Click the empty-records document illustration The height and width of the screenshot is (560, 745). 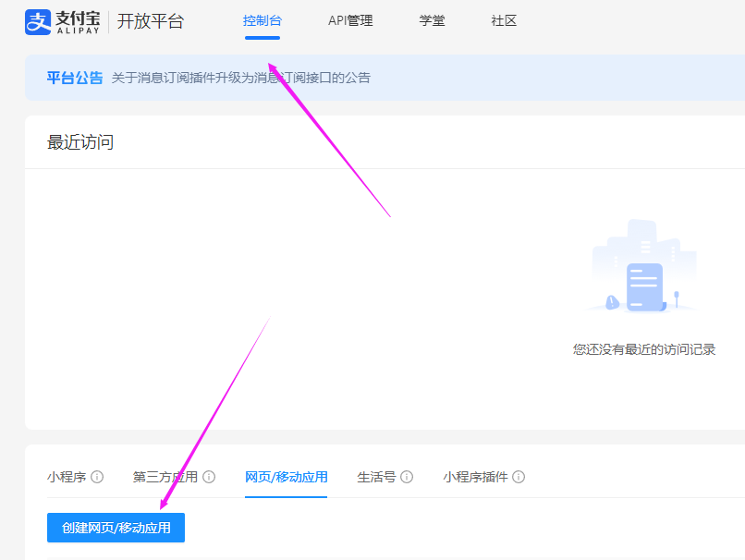642,266
